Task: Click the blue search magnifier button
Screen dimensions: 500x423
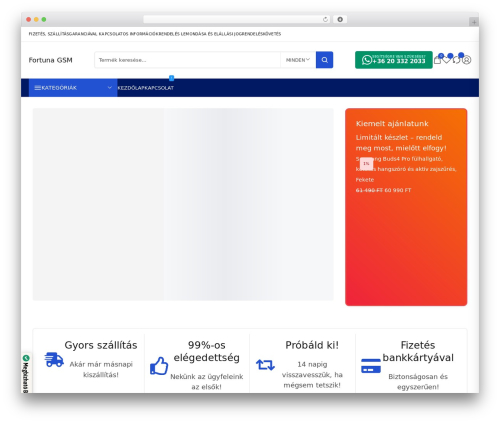Action: click(324, 60)
